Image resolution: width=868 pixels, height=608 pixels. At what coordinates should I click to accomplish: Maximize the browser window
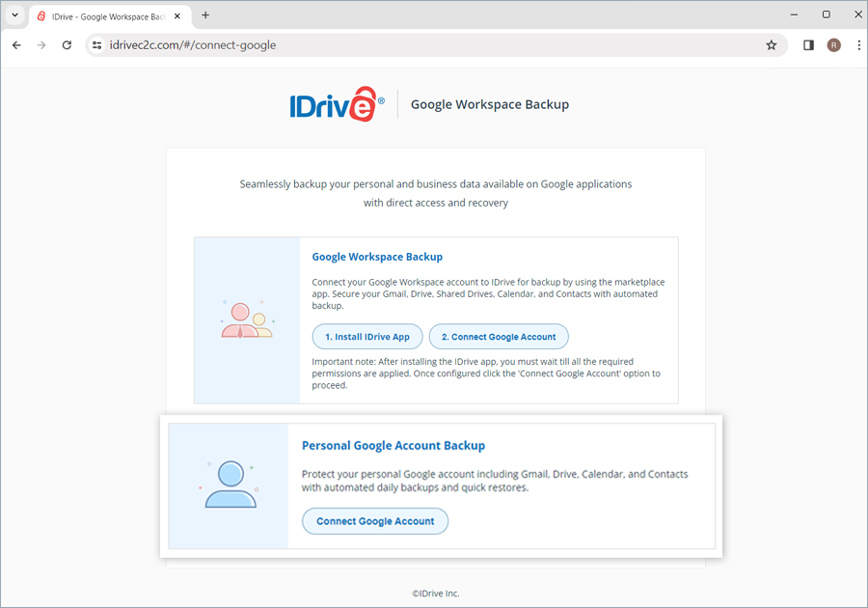click(826, 14)
